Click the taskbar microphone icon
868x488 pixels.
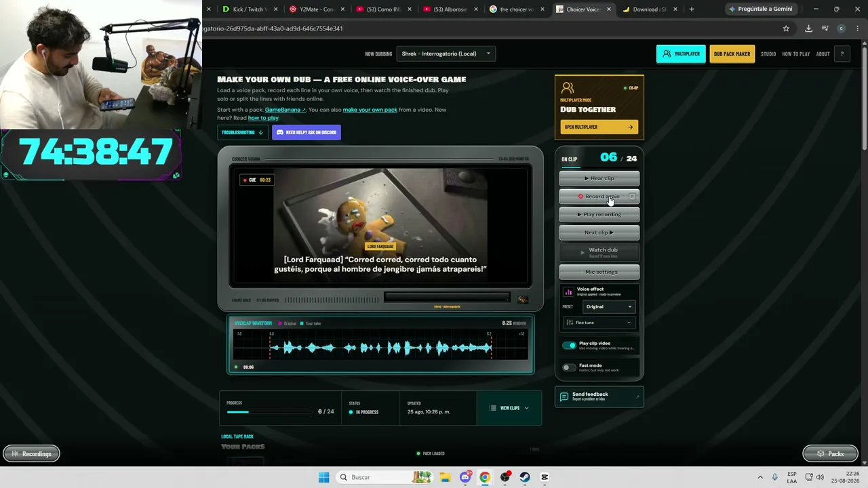click(x=775, y=477)
